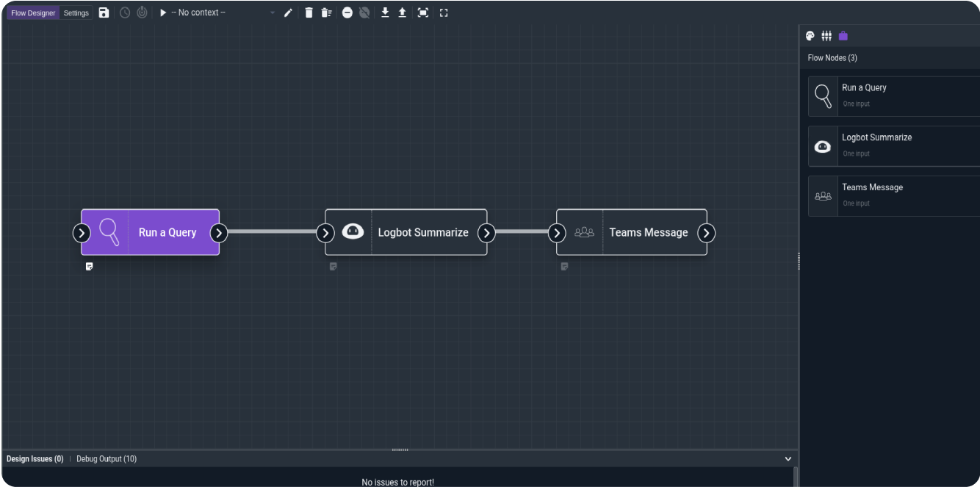Viewport: 980px width, 487px height.
Task: Click the minus circle disable icon
Action: coord(347,12)
